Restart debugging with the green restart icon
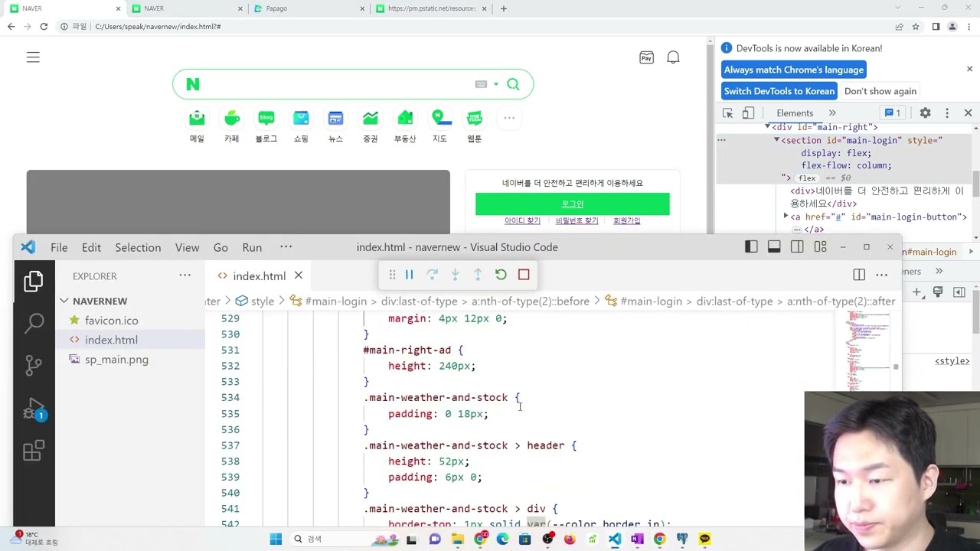Viewport: 980px width, 551px height. tap(501, 275)
